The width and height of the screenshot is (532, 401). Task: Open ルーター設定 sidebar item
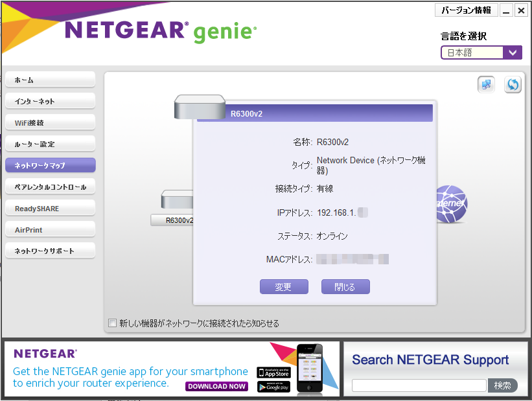[50, 144]
